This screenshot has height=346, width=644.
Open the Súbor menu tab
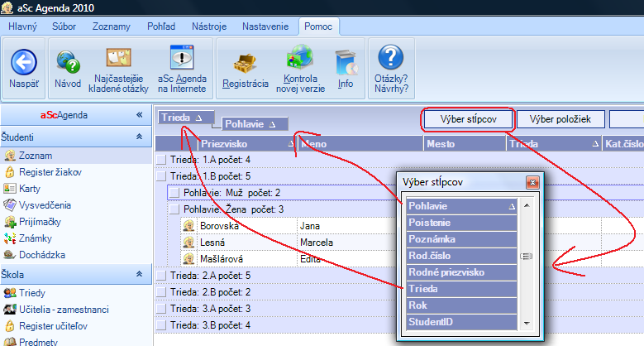(64, 26)
